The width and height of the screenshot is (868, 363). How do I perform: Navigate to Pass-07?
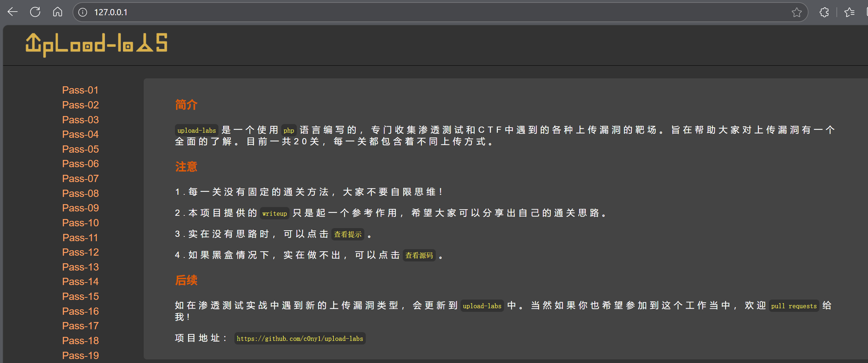pyautogui.click(x=80, y=178)
